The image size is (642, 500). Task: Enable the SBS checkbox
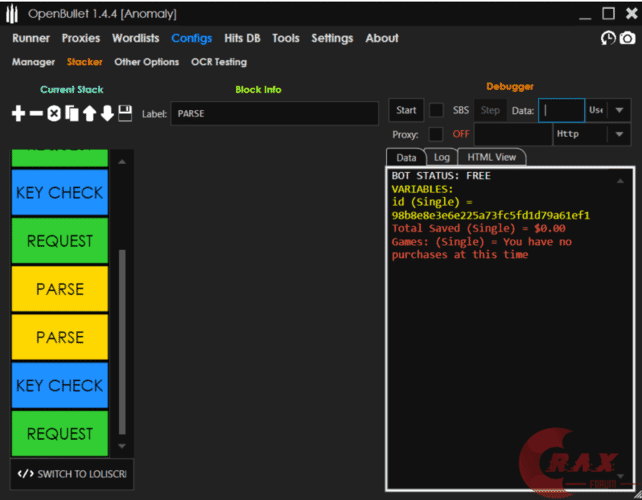point(436,110)
